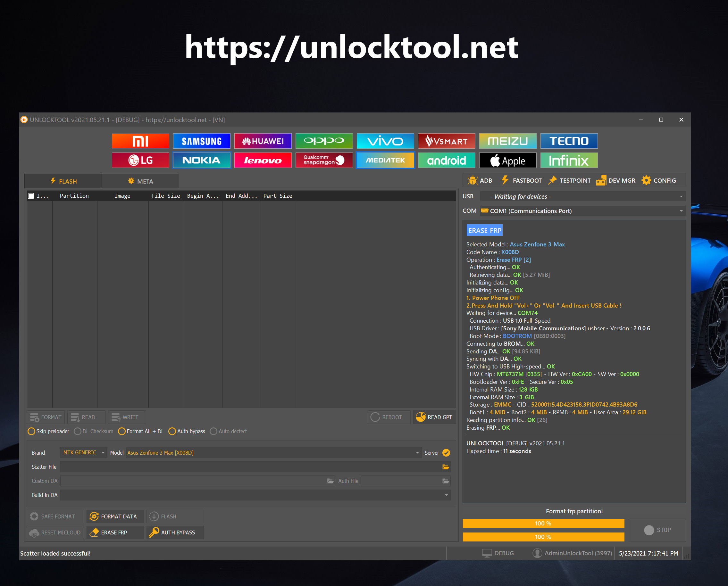Select the Apple brand tile
Viewport: 728px width, 586px height.
click(x=507, y=160)
